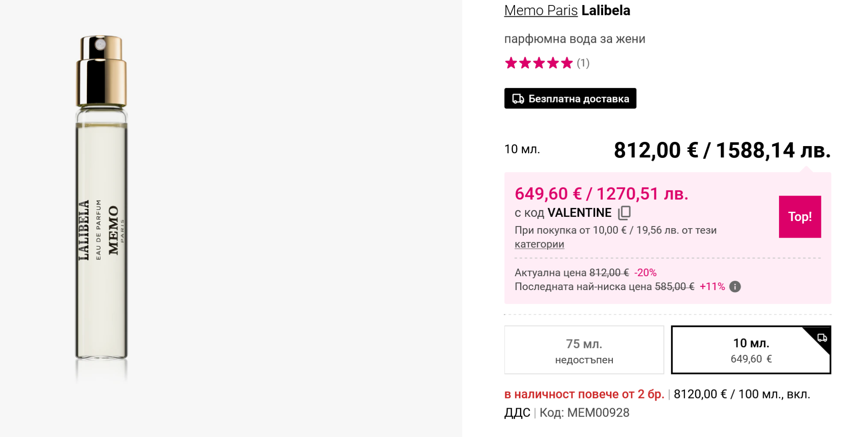Open the review count (1)

coord(583,63)
